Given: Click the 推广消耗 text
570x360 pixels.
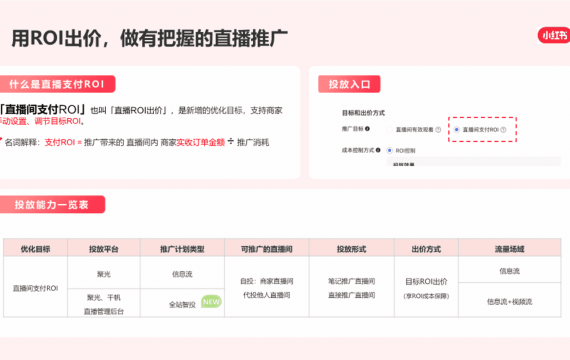Looking at the screenshot, I should pyautogui.click(x=253, y=142).
